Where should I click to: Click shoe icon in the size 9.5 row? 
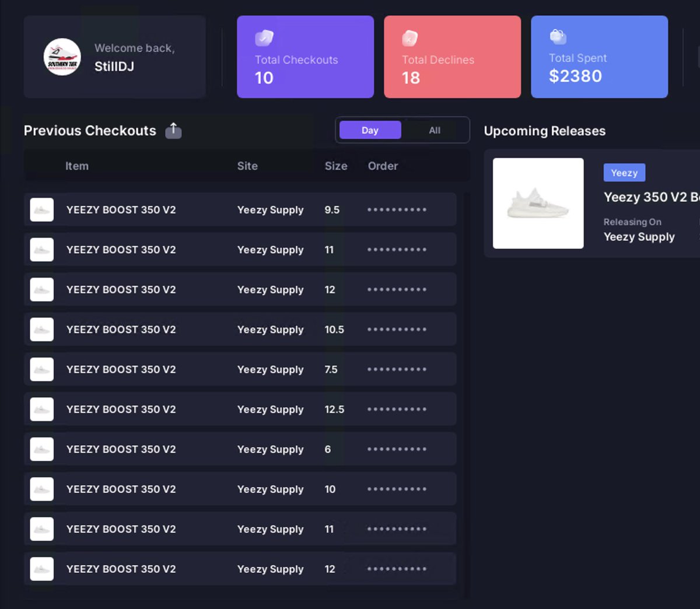coord(42,210)
